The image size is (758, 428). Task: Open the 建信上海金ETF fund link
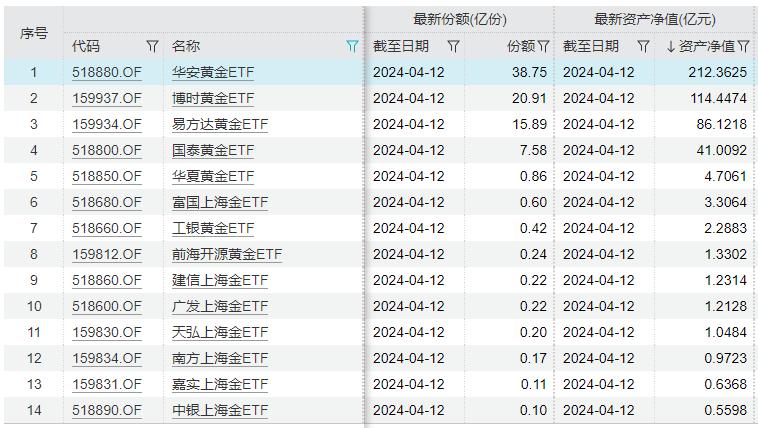click(x=220, y=280)
